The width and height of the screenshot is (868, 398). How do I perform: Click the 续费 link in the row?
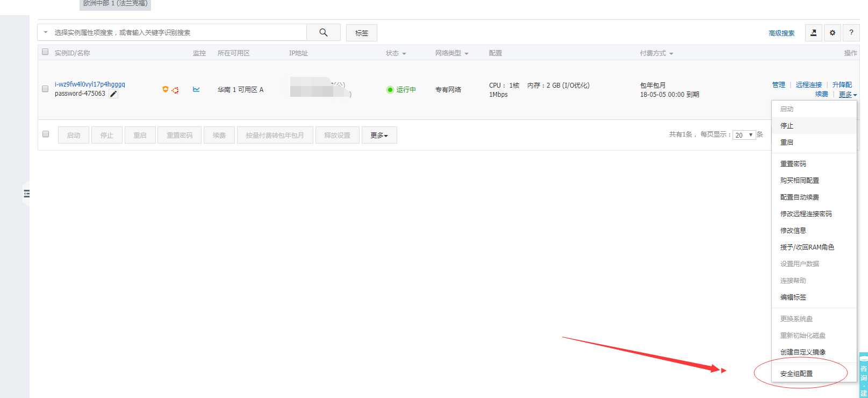pos(822,94)
